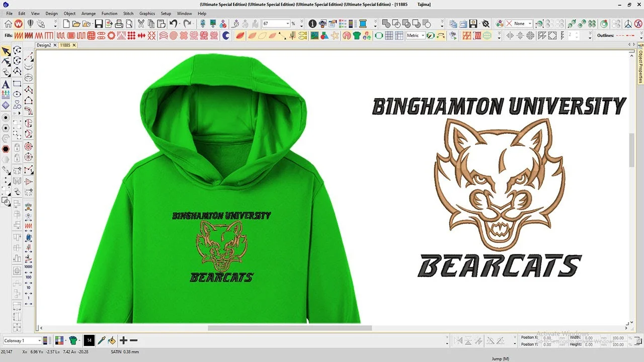Create a new blank design document
The height and width of the screenshot is (362, 644).
pyautogui.click(x=66, y=24)
